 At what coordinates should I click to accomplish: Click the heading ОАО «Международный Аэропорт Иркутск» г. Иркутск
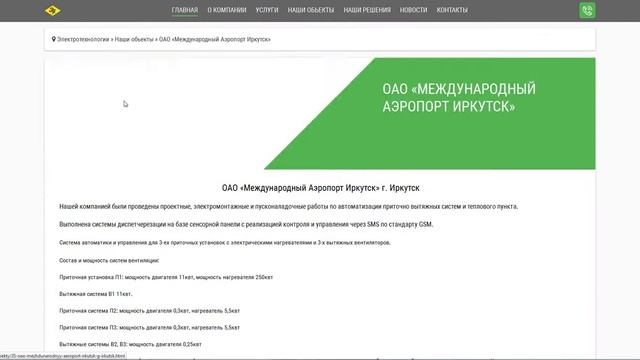coord(320,188)
